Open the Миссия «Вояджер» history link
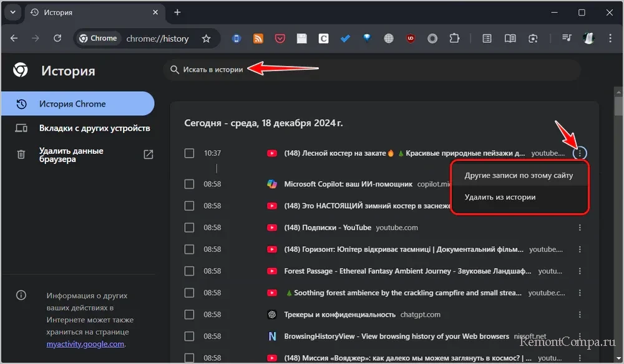Viewport: 624px width, 364px height. (x=407, y=358)
